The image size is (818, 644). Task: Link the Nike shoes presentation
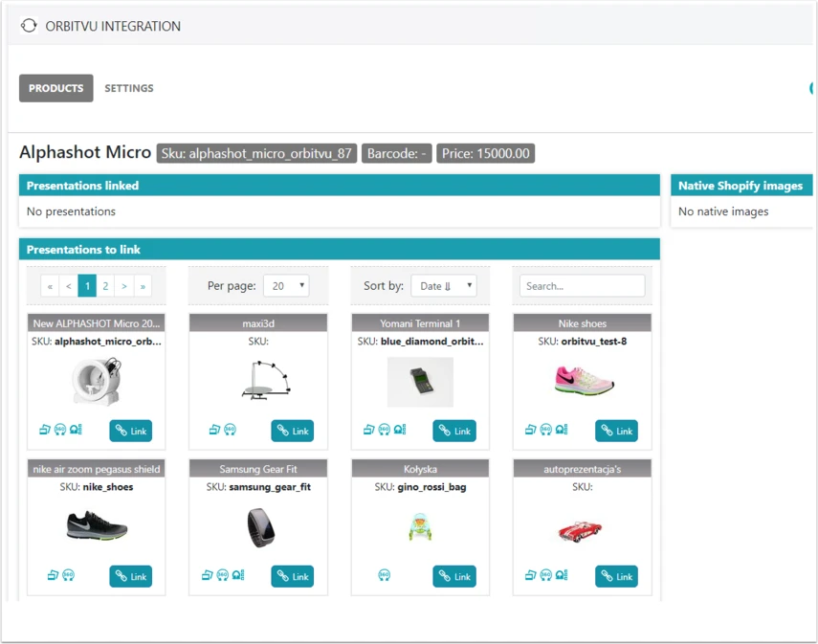click(616, 431)
